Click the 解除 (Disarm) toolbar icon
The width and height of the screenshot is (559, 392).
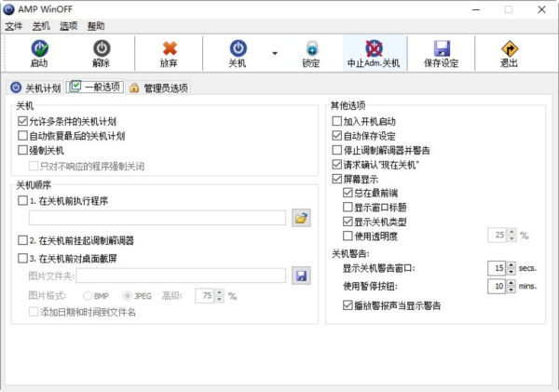coord(102,48)
